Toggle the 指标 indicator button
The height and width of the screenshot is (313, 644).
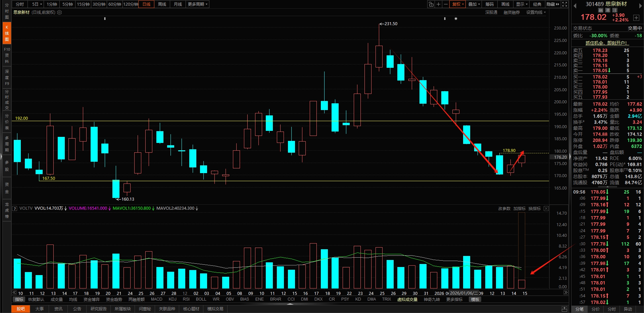tap(19, 299)
